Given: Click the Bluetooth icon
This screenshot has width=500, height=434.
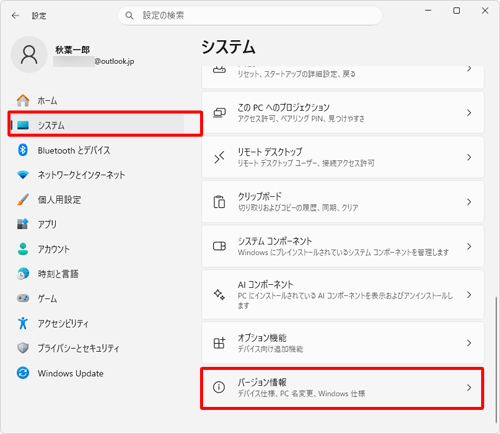Looking at the screenshot, I should point(23,150).
